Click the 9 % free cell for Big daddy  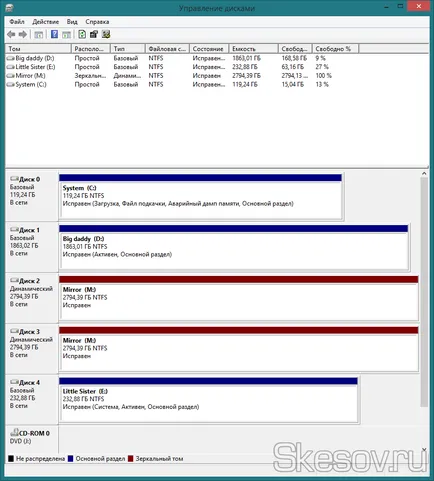[320, 58]
